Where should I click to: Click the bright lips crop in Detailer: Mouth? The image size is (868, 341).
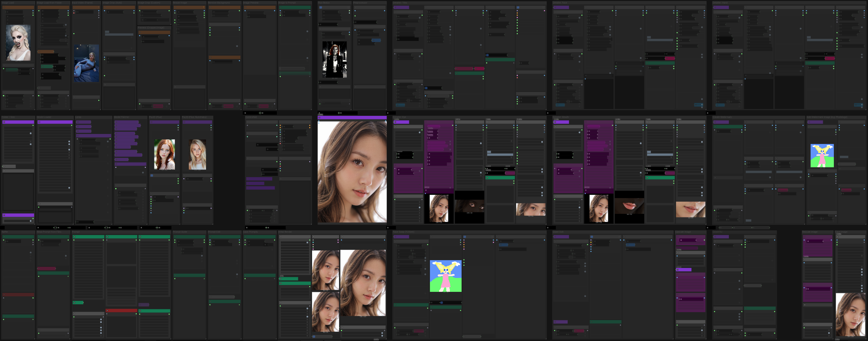point(690,210)
